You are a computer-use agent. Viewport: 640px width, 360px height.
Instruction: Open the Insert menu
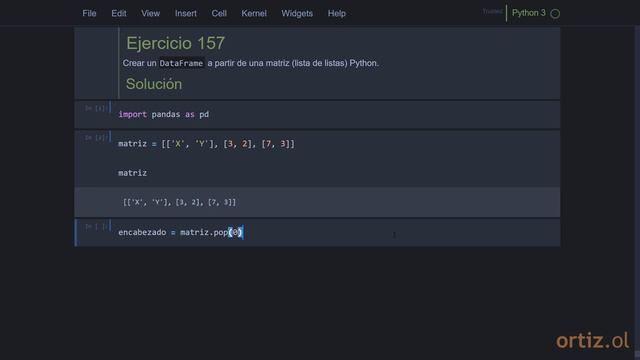point(186,13)
